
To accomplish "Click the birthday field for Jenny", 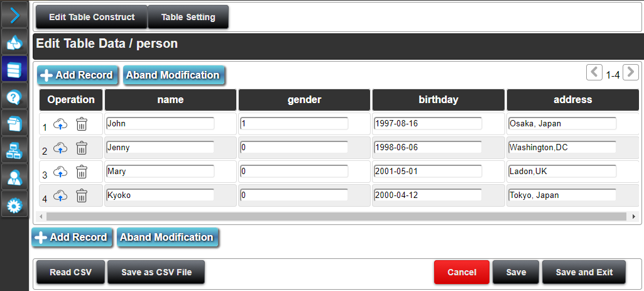I will tap(427, 147).
